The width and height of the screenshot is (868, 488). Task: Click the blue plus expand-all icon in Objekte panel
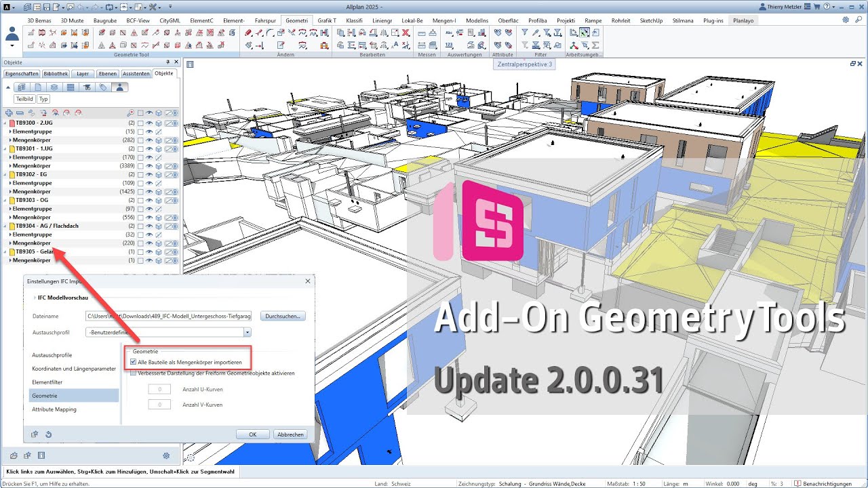[x=9, y=113]
